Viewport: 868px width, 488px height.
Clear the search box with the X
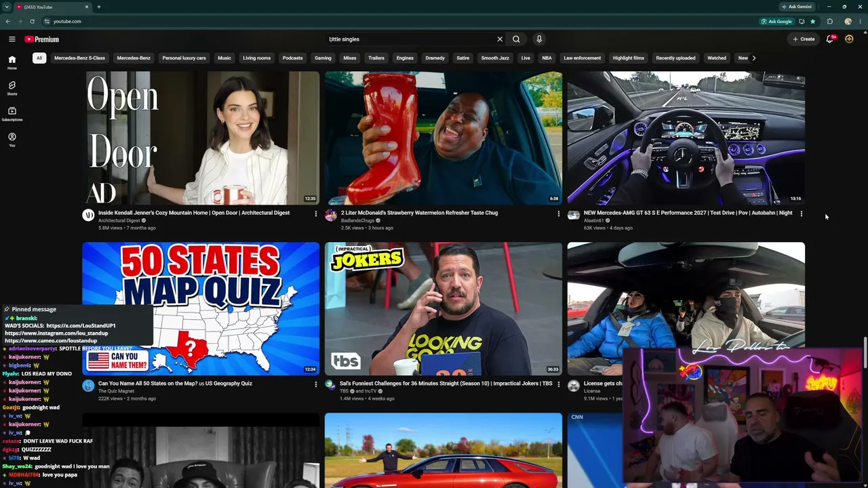[x=500, y=39]
